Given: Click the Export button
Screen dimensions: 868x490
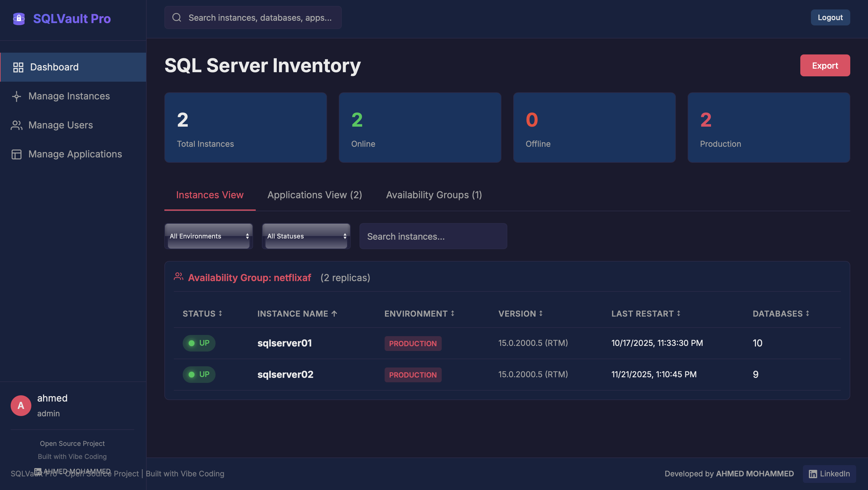Looking at the screenshot, I should tap(825, 65).
